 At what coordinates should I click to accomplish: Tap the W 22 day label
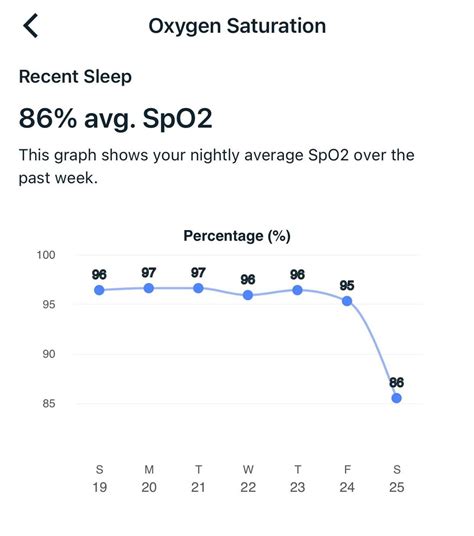(248, 479)
